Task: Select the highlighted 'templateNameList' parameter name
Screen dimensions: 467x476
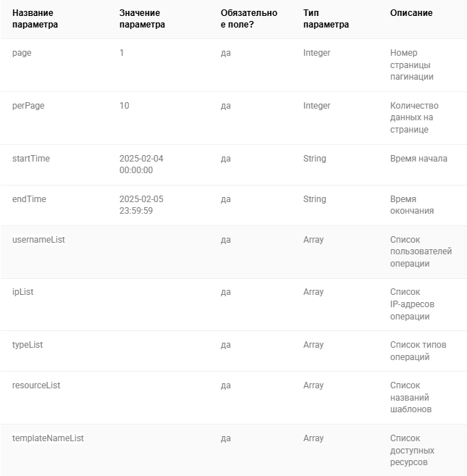Action: [48, 438]
